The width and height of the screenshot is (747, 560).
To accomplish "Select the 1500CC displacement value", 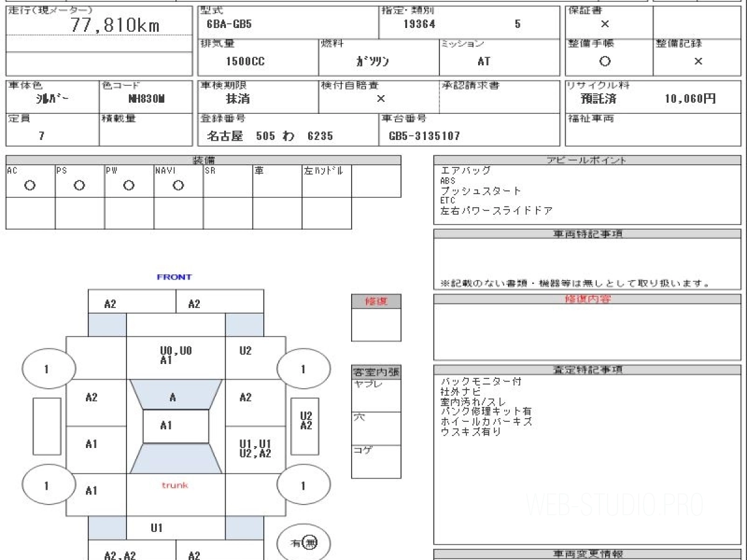I will pos(244,62).
